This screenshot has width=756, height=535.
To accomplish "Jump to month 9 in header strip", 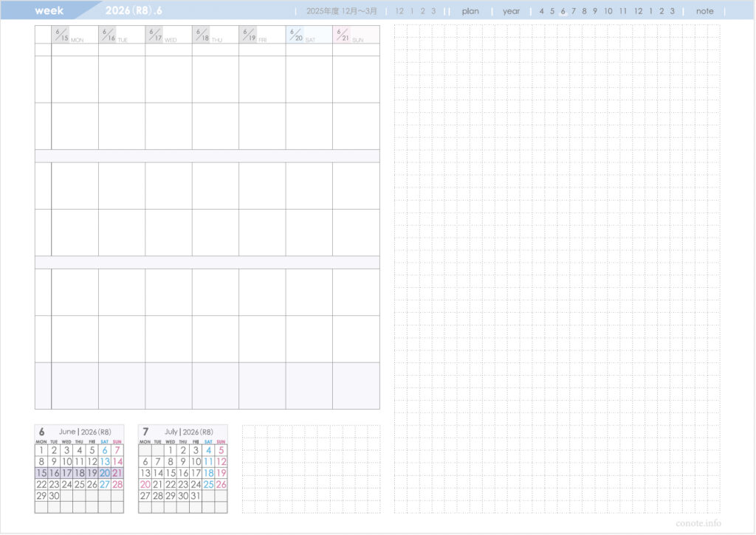I will pyautogui.click(x=594, y=11).
